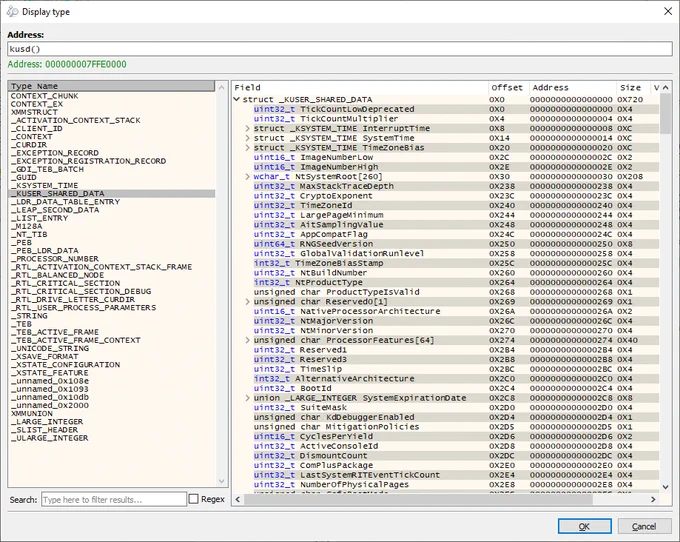This screenshot has width=680, height=542.
Task: Click the type list scrollbar up arrow
Action: 222,87
